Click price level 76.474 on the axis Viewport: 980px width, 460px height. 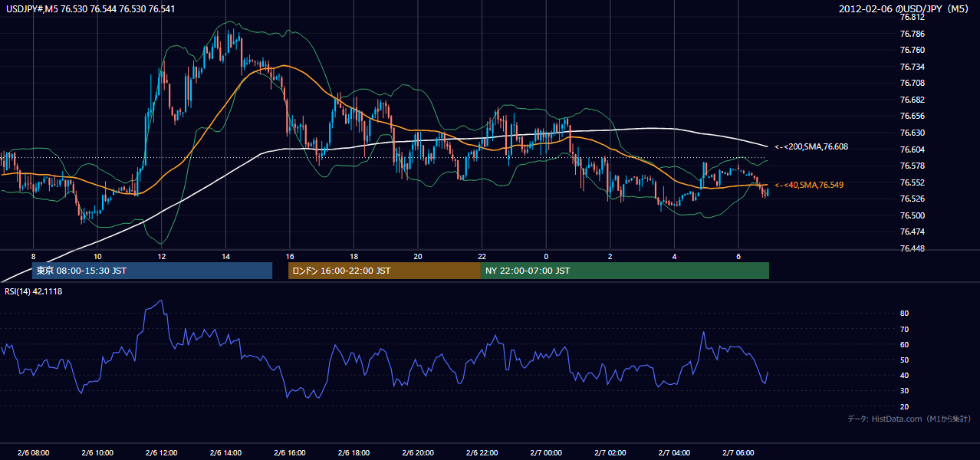pyautogui.click(x=912, y=232)
